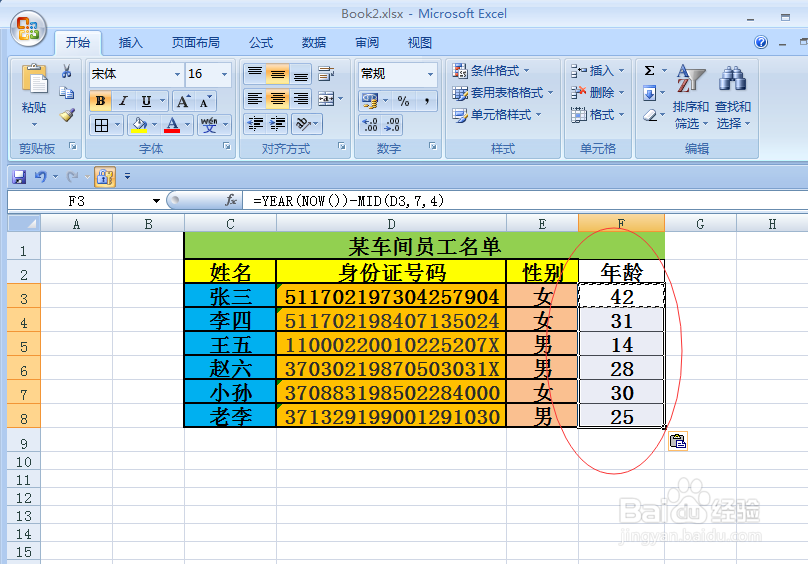Click the Cut scissors icon
The image size is (808, 564).
tap(66, 71)
